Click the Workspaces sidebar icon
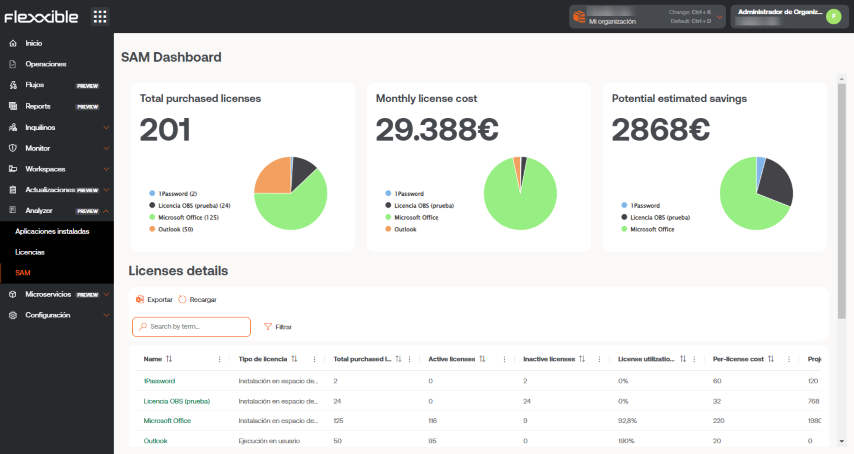Viewport: 854px width, 454px height. (13, 169)
